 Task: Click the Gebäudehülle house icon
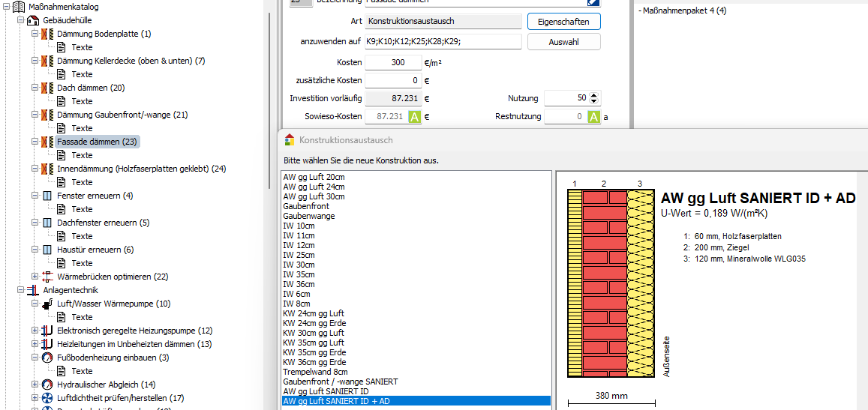32,20
